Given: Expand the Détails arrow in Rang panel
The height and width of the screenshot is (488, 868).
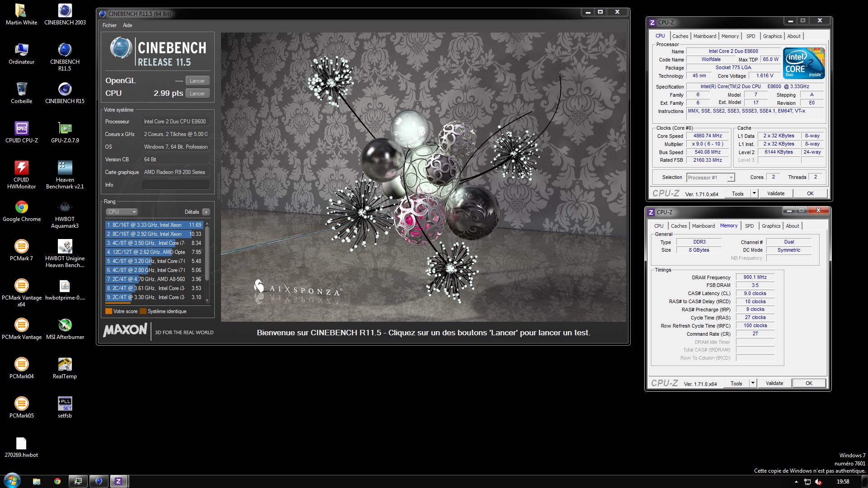Looking at the screenshot, I should (x=206, y=212).
